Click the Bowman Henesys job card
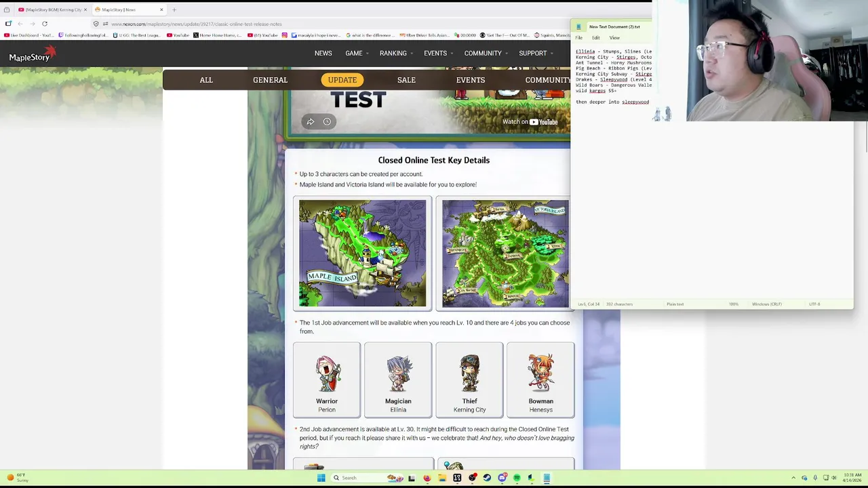 point(540,380)
